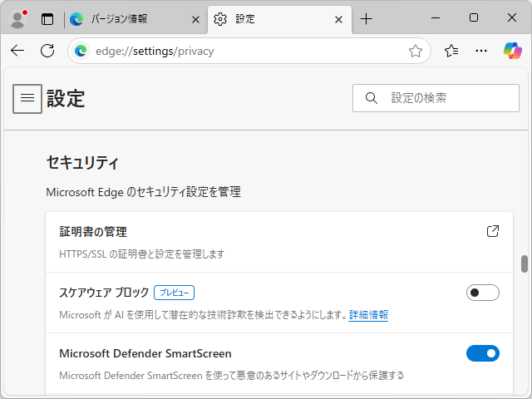532x399 pixels.
Task: Enable the スケアウェア ブロック toggle
Action: 482,293
